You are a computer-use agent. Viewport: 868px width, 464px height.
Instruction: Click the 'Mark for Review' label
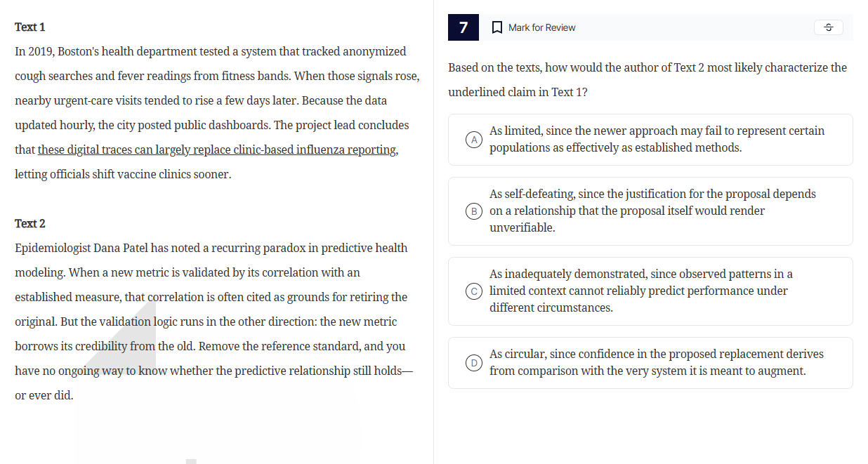coord(541,27)
